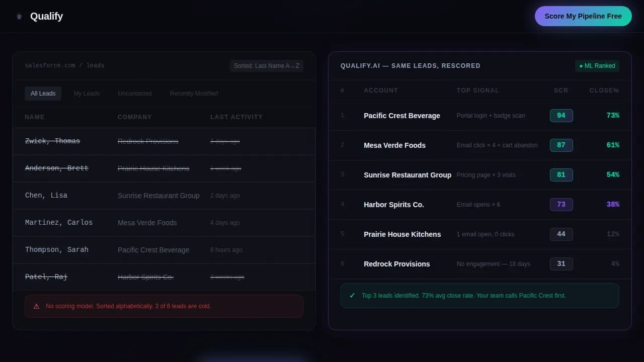
Task: Click the score badge 31
Action: click(561, 264)
